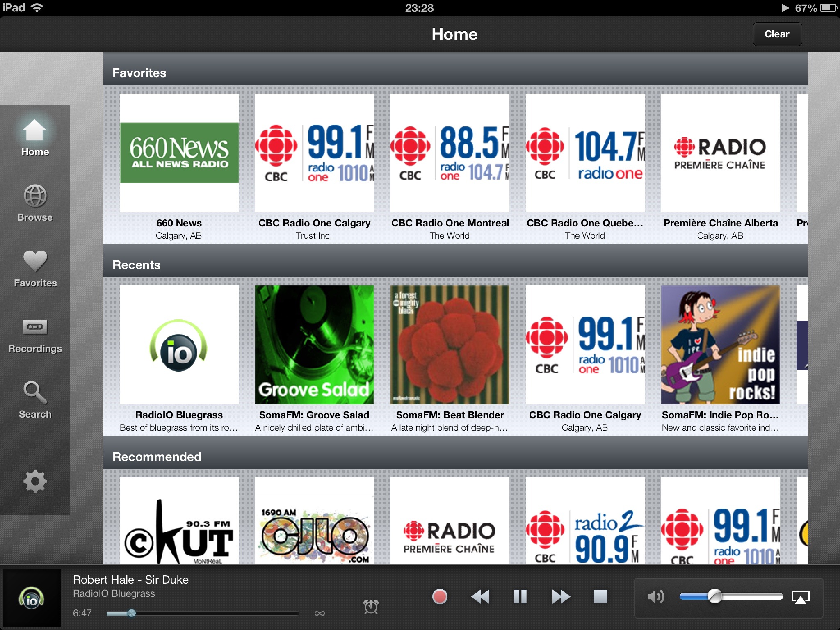Pause the current stream
Image resolution: width=840 pixels, height=630 pixels.
point(520,596)
